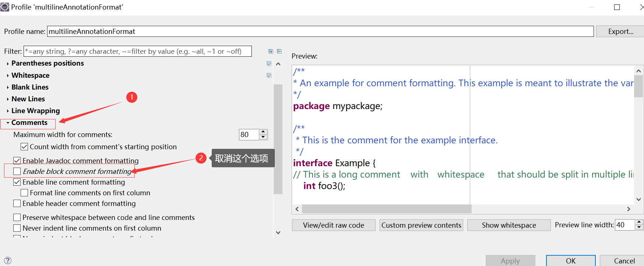Toggle Count width from comment's starting position
This screenshot has width=644, height=266.
click(x=24, y=147)
